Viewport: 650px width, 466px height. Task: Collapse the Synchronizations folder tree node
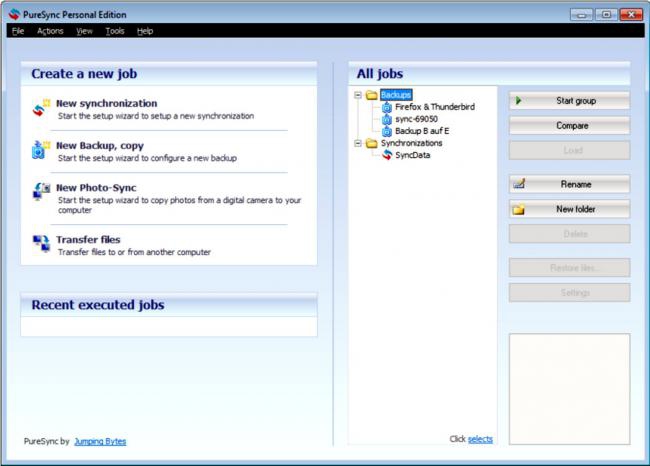coord(358,143)
